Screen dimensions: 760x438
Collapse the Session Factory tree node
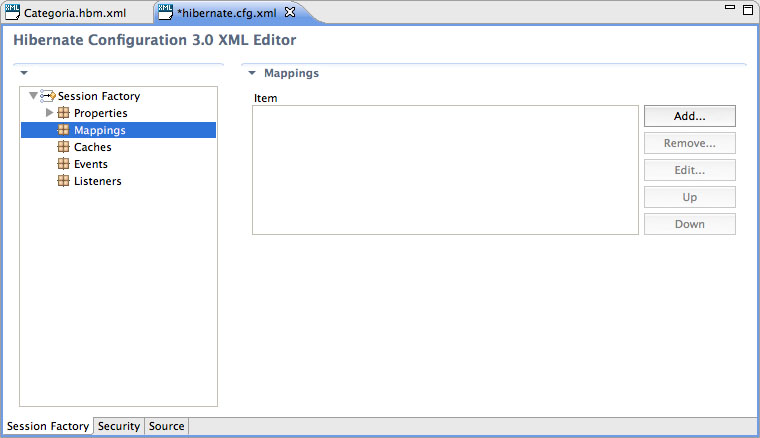tap(33, 96)
